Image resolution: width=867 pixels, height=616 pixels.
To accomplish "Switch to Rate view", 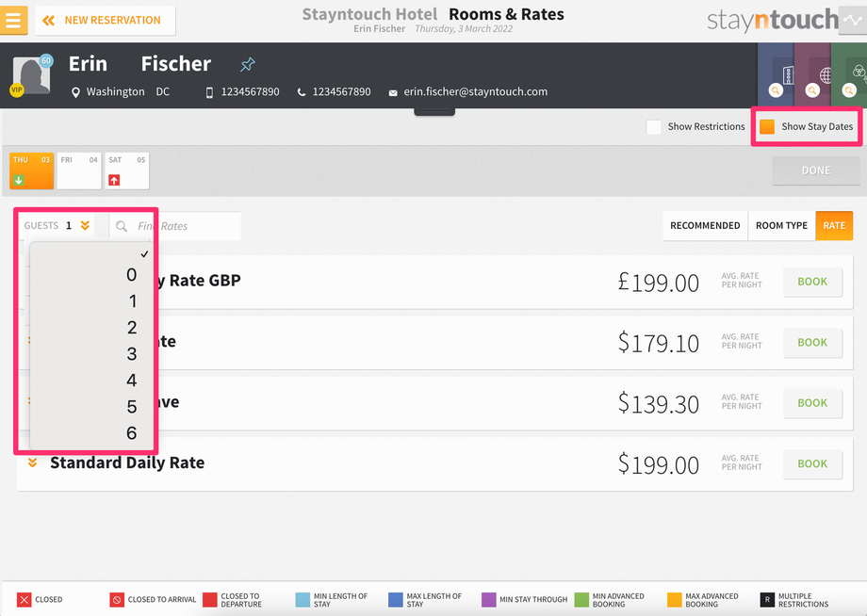I will [x=834, y=225].
